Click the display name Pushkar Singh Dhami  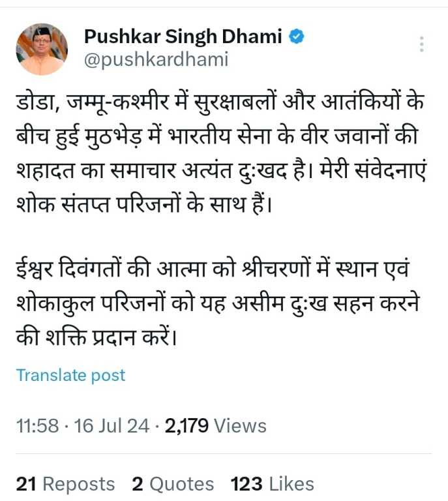click(x=183, y=37)
